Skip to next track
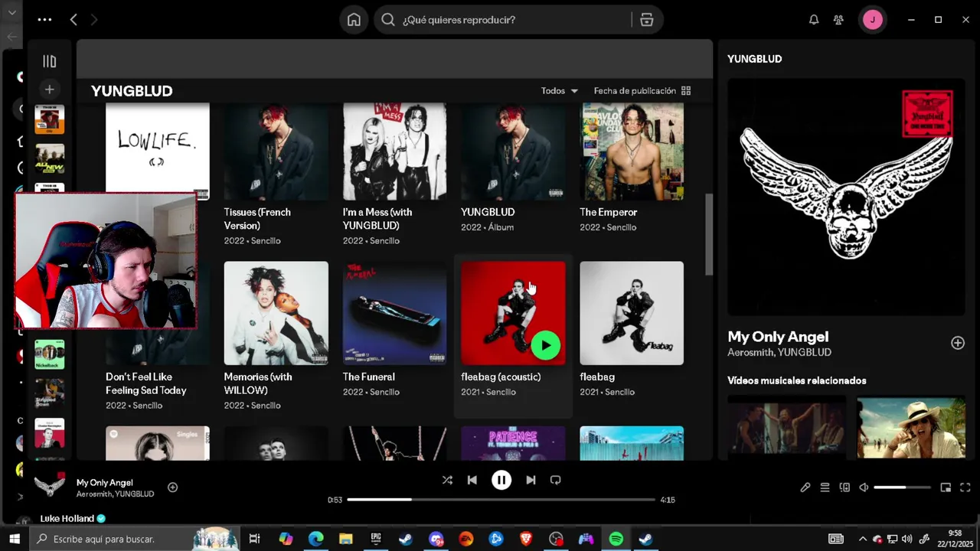The height and width of the screenshot is (551, 980). (x=531, y=480)
